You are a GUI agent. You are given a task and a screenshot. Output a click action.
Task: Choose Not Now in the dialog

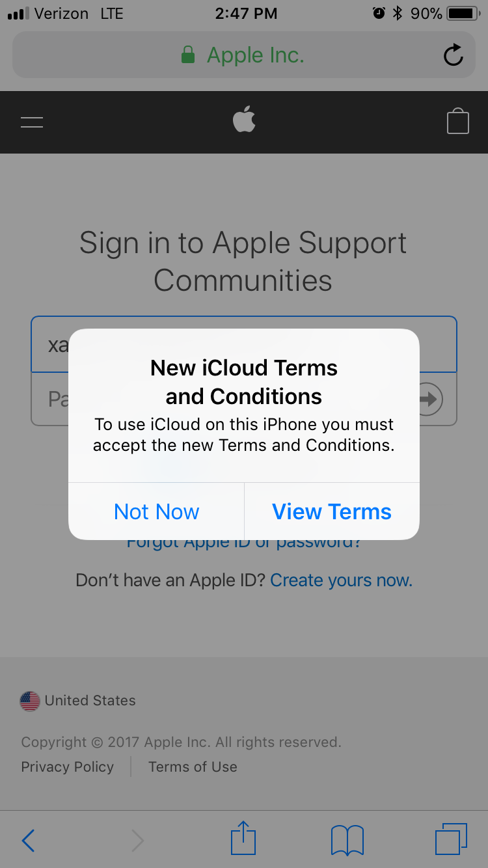(156, 511)
